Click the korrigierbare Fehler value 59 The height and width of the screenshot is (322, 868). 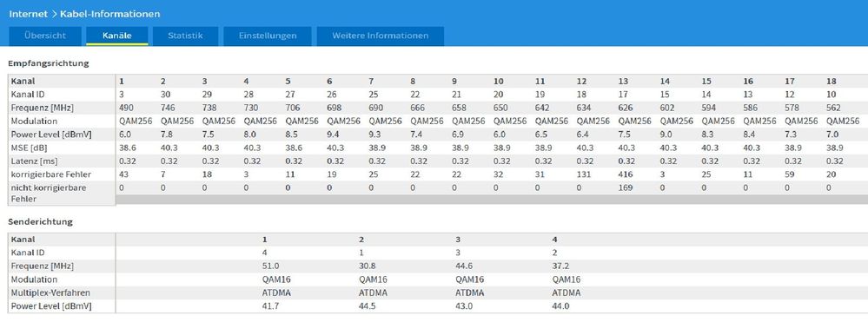coord(790,174)
